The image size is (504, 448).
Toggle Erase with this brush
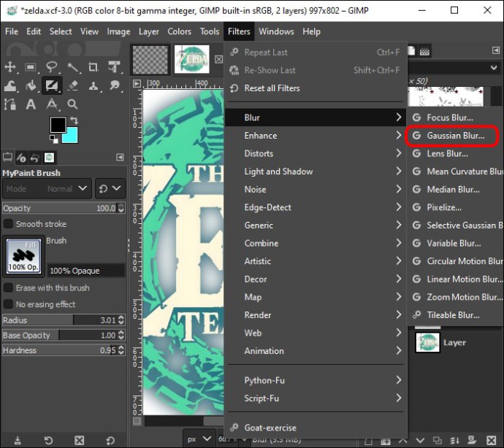coord(9,287)
